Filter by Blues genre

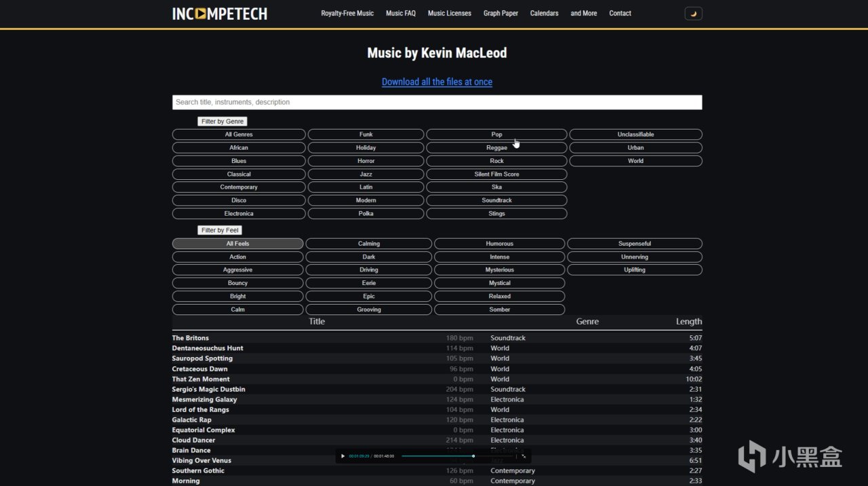tap(239, 161)
